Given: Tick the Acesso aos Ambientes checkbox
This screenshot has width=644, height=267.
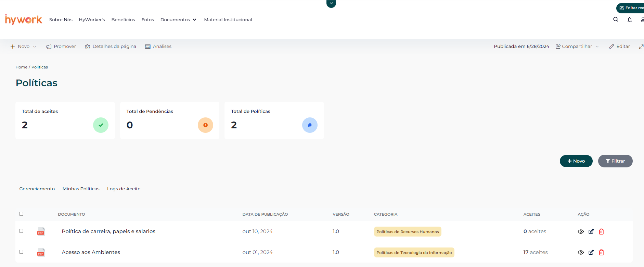Looking at the screenshot, I should (21, 252).
